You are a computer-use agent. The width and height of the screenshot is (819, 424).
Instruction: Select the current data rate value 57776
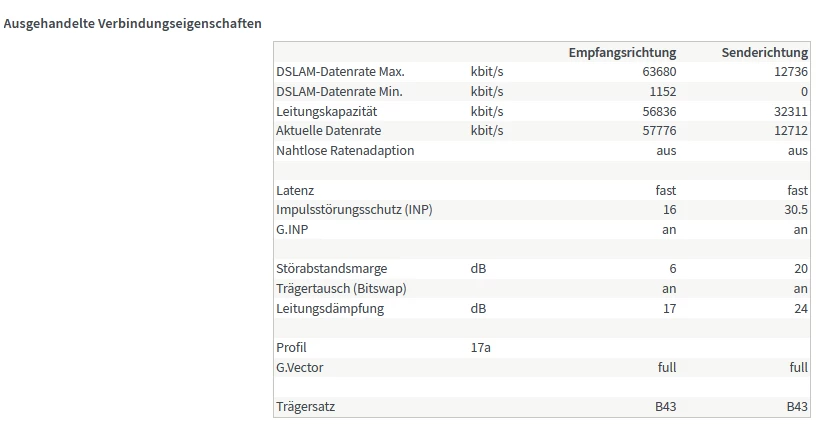tap(657, 131)
